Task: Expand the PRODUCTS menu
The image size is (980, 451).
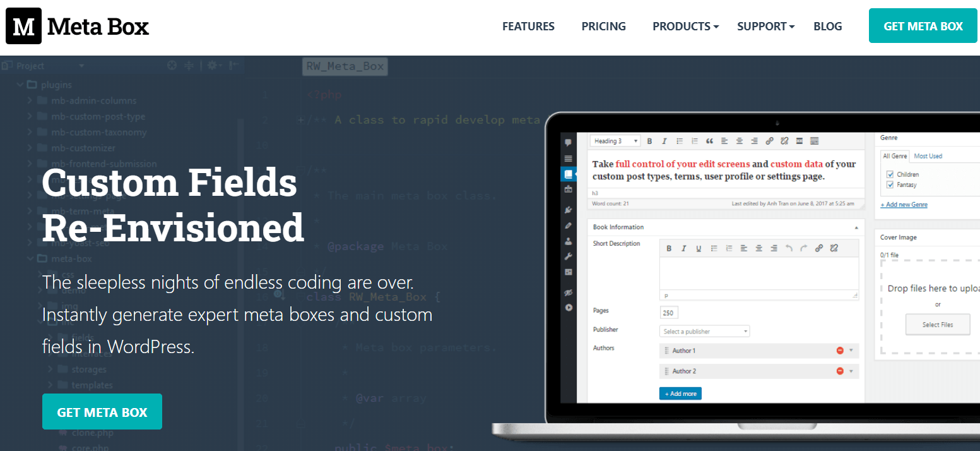Action: [x=686, y=27]
